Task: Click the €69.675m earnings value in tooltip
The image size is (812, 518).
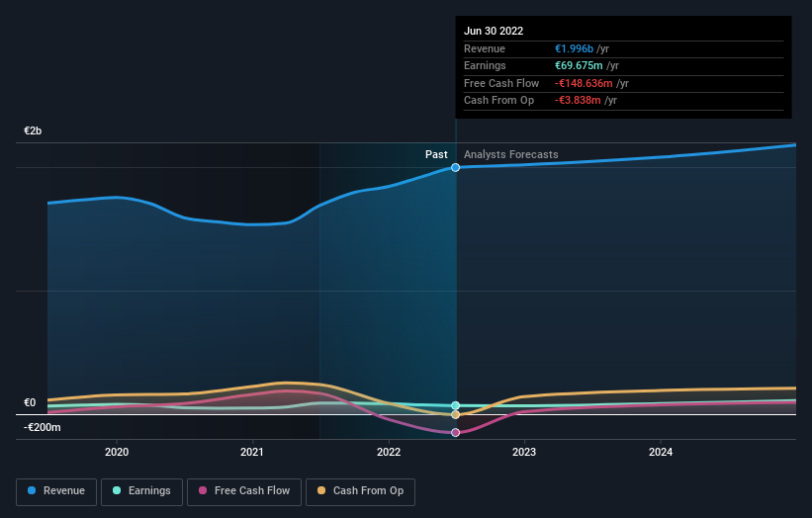Action: click(x=579, y=65)
